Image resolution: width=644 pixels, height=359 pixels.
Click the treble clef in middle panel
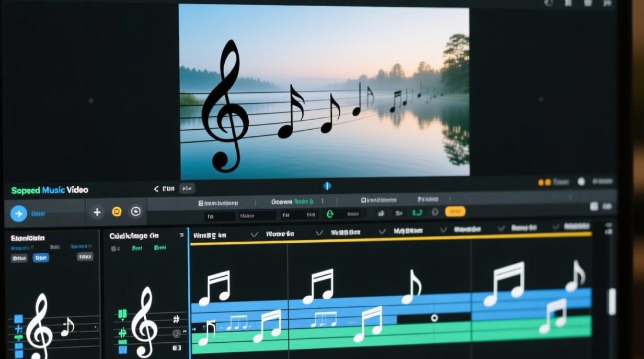point(144,322)
